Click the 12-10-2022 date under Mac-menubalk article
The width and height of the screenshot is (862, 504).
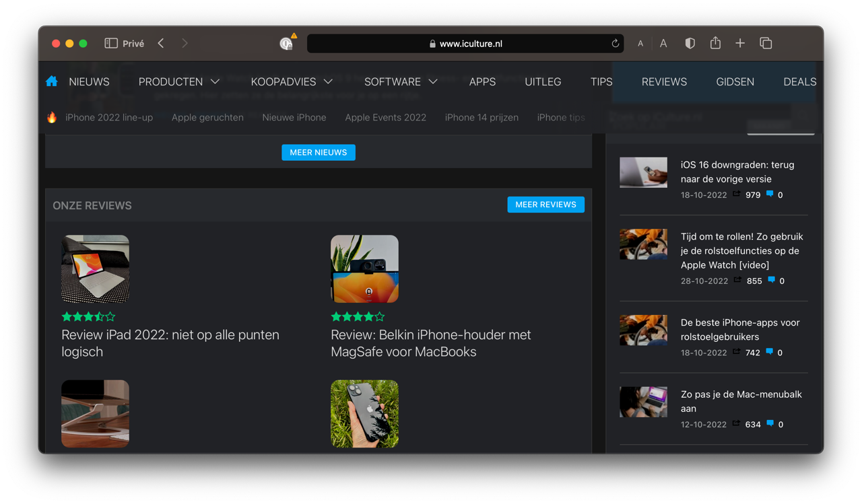(704, 424)
